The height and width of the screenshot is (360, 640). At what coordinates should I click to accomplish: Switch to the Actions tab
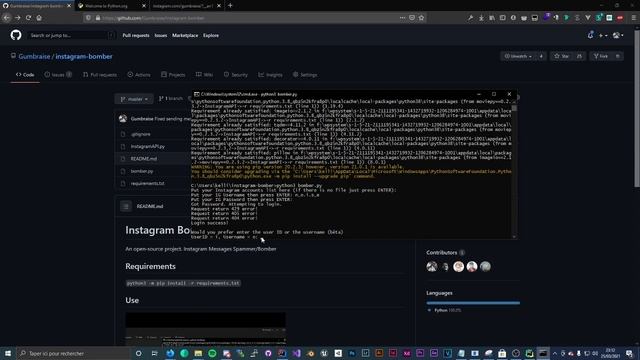[139, 75]
